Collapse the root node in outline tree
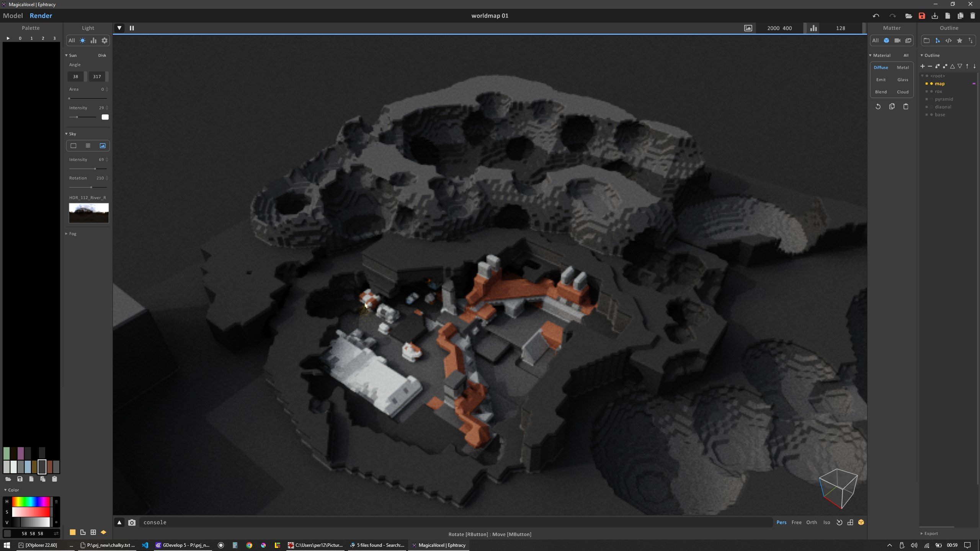Screen dimensions: 980x551 pyautogui.click(x=923, y=76)
